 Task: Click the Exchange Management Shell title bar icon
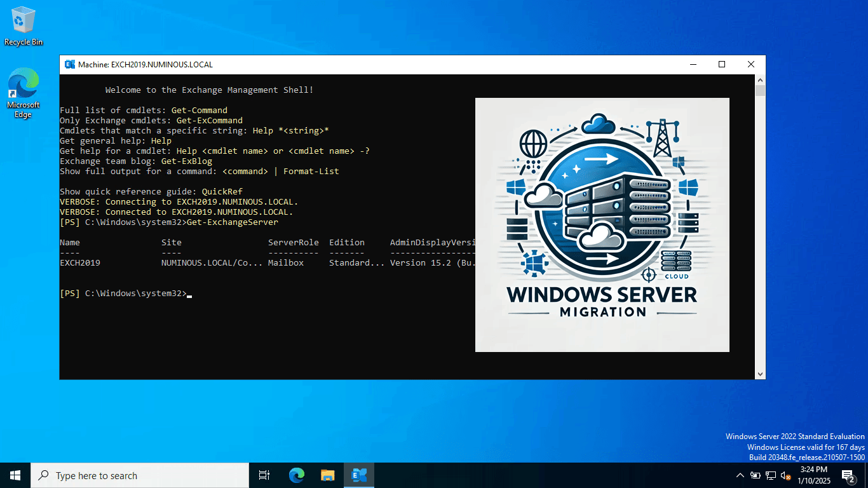pyautogui.click(x=69, y=64)
